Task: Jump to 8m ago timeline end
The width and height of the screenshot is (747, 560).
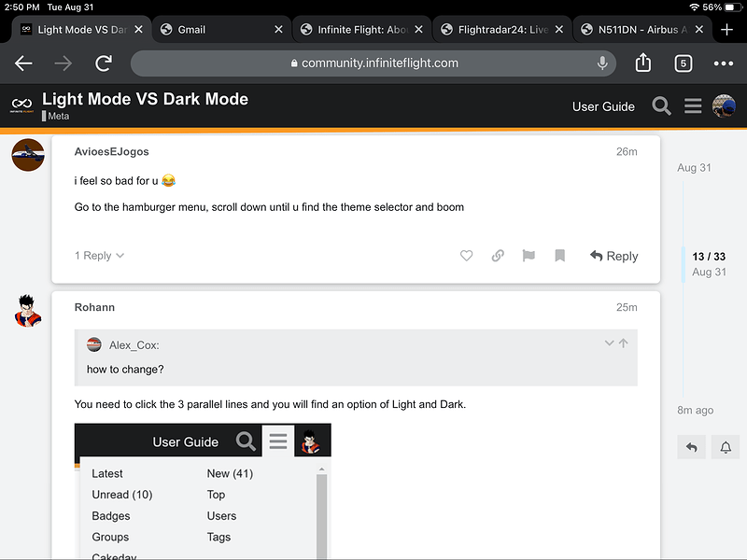Action: (x=695, y=410)
